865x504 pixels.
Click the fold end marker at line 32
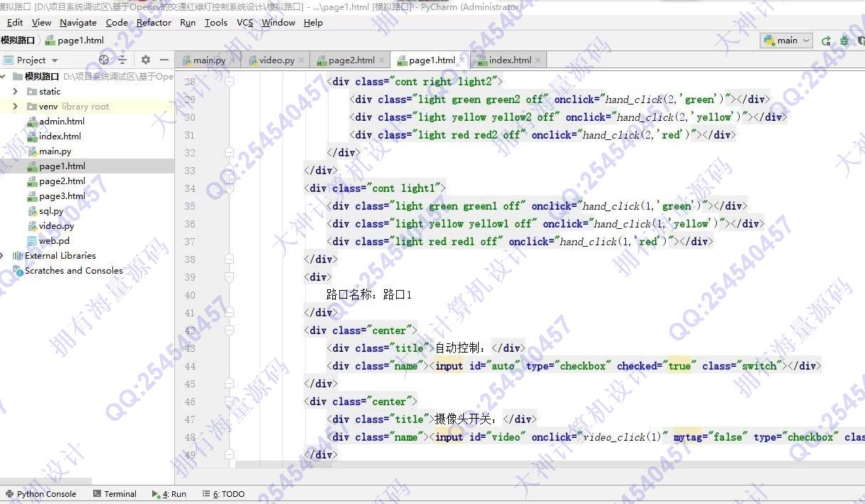click(229, 153)
